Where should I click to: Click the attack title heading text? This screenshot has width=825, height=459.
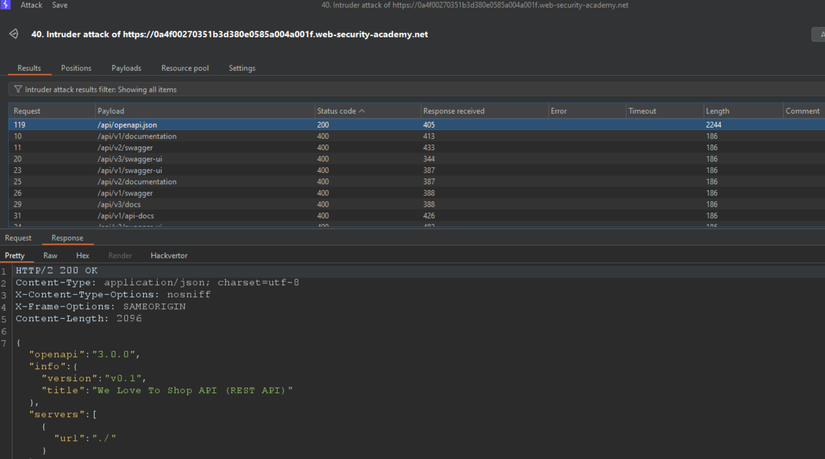229,34
